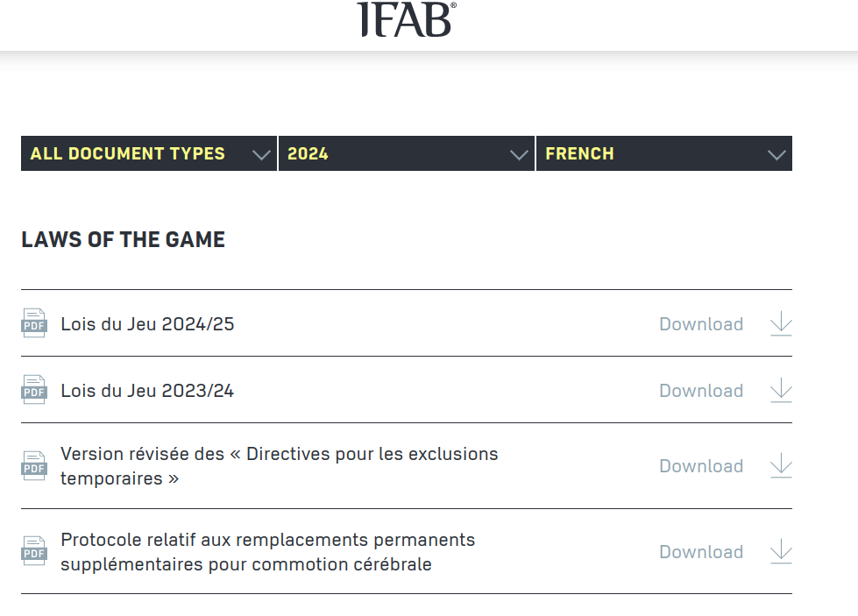The width and height of the screenshot is (858, 616).
Task: Open the ALL DOCUMENT TYPES dropdown
Action: 148,153
